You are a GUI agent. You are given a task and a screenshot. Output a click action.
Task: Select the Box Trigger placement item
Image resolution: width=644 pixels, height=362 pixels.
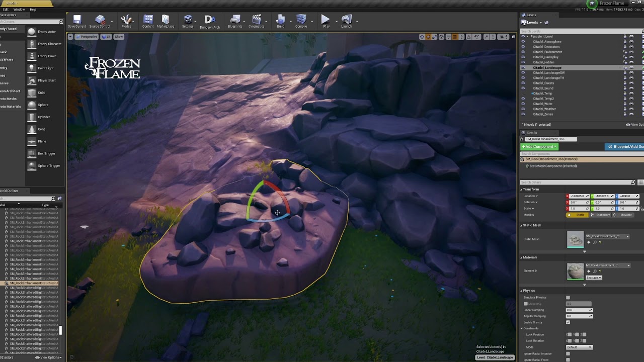tap(45, 153)
